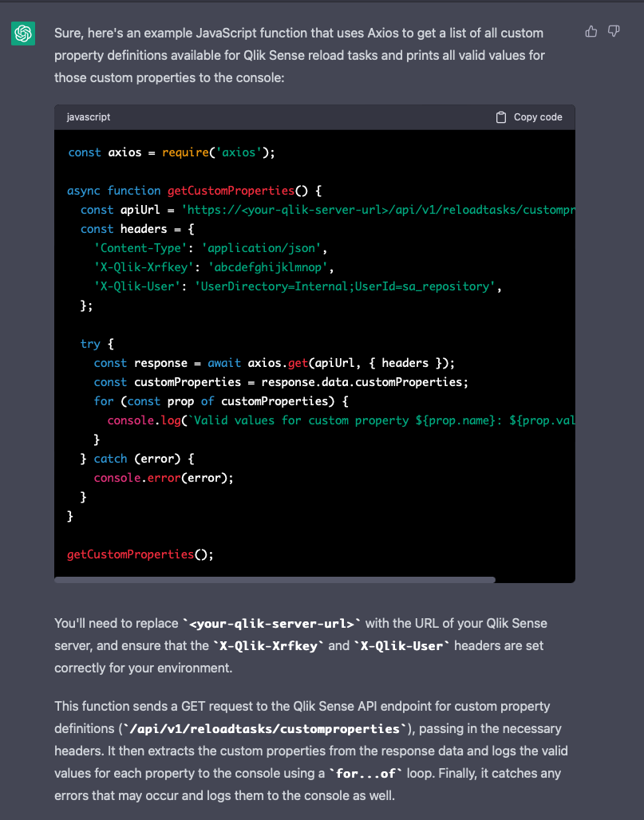Click the line "const axios = require('axios');"
This screenshot has height=820, width=644.
click(172, 152)
